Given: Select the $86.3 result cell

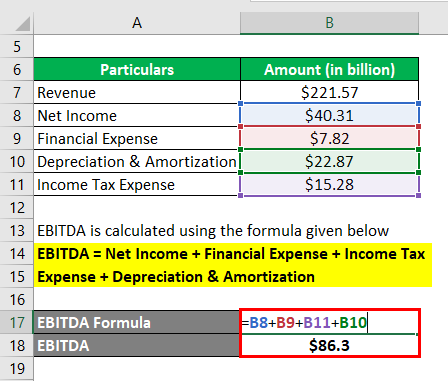Looking at the screenshot, I should [x=329, y=345].
